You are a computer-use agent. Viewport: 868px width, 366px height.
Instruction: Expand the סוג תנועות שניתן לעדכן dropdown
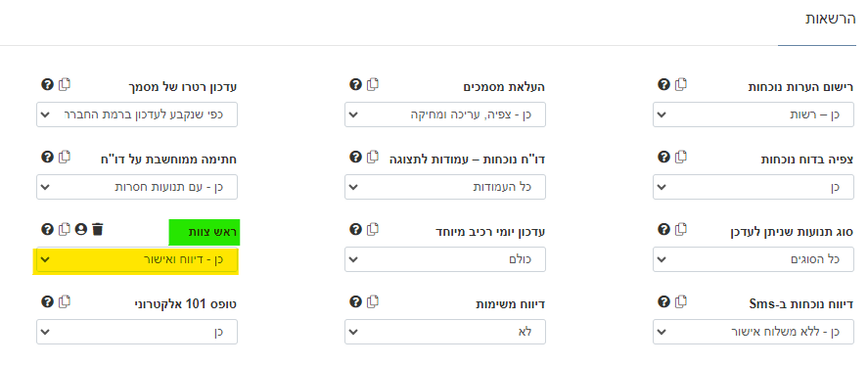(754, 259)
